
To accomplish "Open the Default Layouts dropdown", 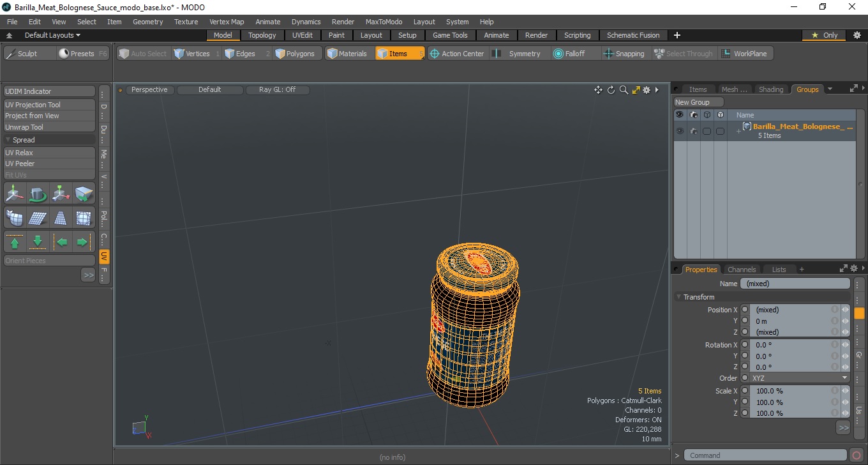I will (52, 35).
